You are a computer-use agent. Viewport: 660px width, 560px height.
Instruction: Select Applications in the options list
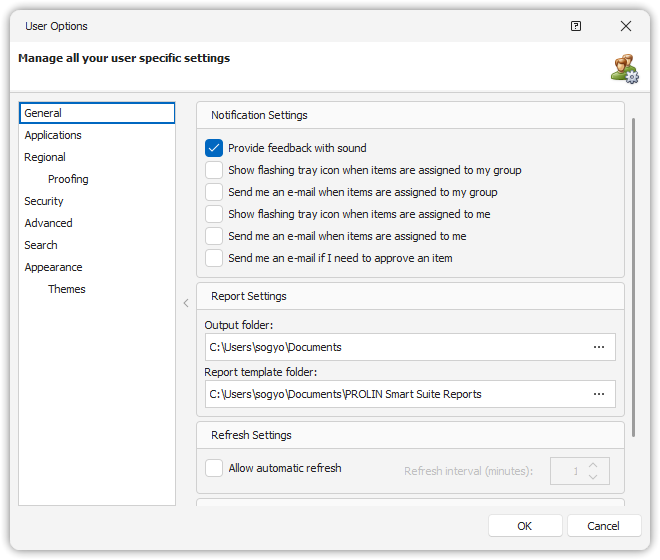(x=53, y=135)
